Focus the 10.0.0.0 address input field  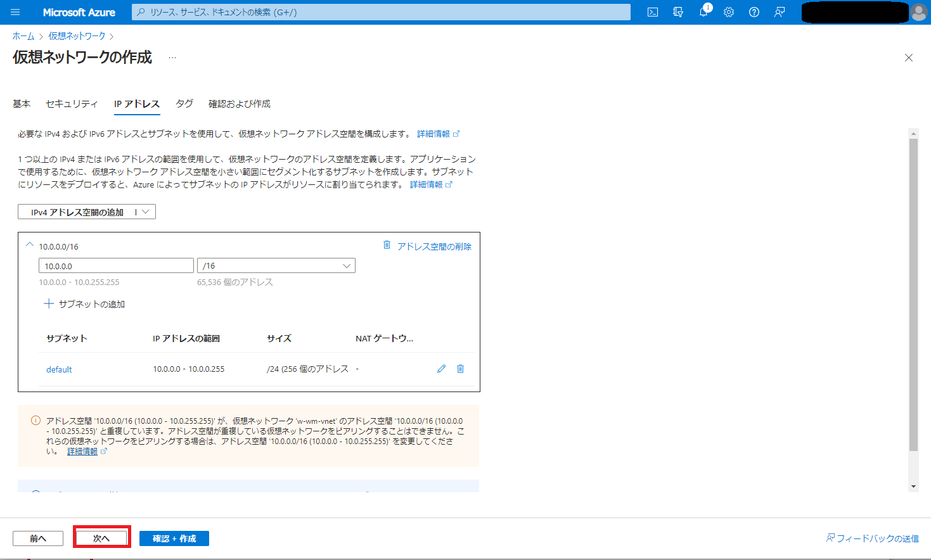[x=116, y=266]
